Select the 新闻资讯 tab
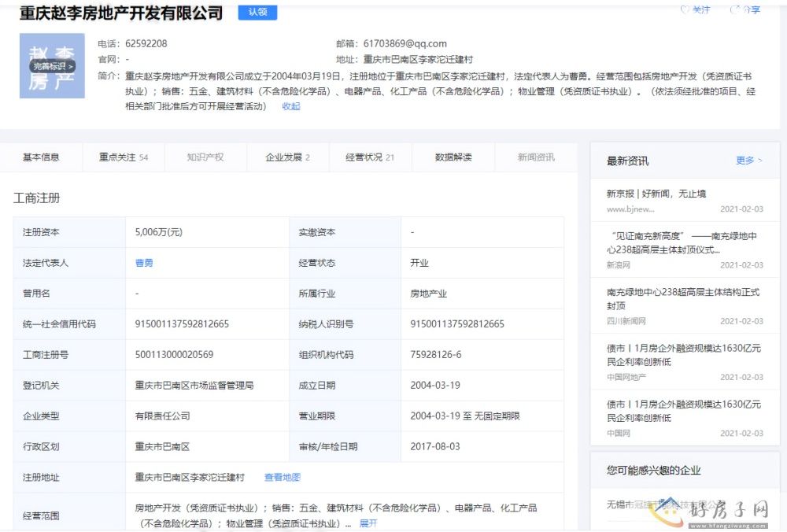Image resolution: width=787 pixels, height=532 pixels. click(536, 157)
